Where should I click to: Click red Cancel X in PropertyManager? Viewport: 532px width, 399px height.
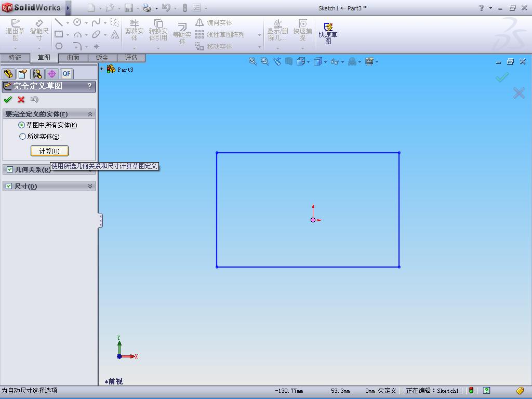point(21,99)
